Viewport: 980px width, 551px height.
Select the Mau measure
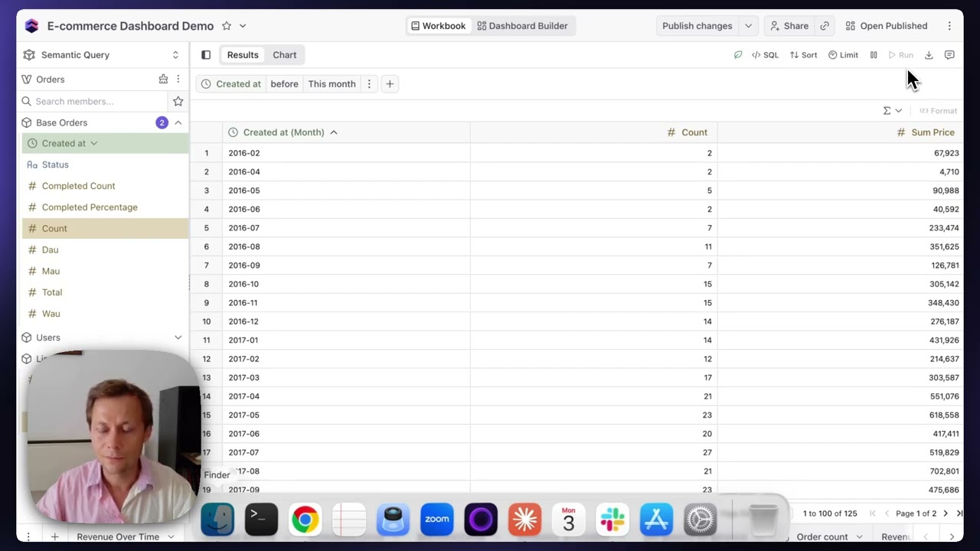click(105, 271)
